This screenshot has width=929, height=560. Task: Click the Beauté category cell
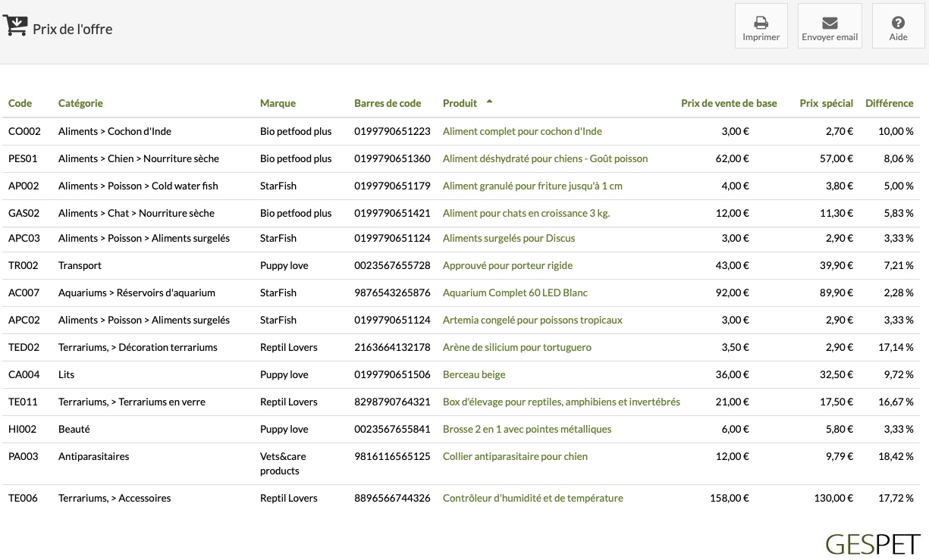tap(74, 429)
